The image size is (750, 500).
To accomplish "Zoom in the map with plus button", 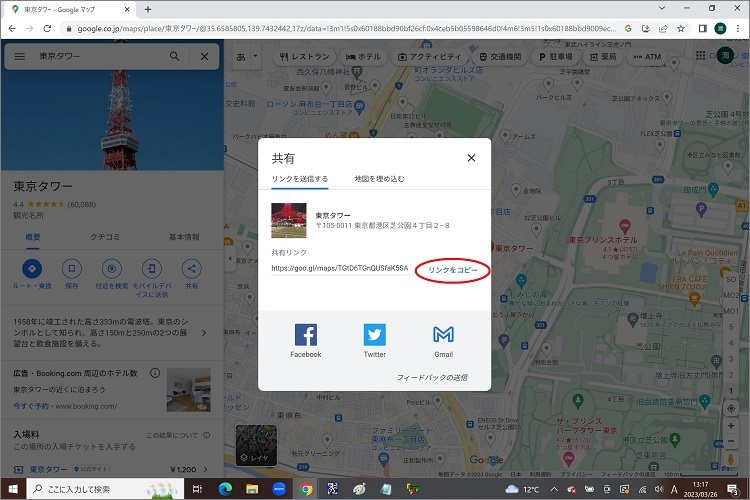I will (x=731, y=425).
